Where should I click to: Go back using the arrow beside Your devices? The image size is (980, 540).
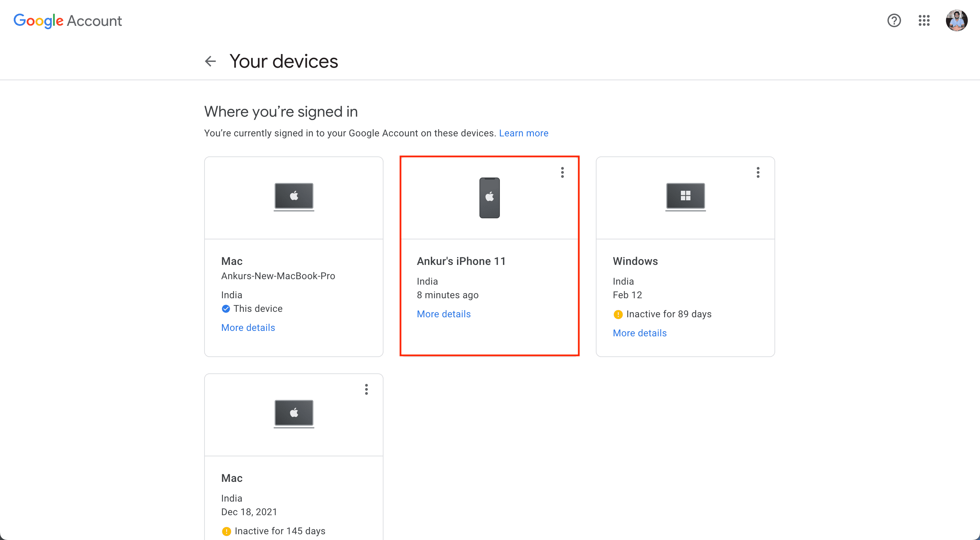click(x=210, y=61)
